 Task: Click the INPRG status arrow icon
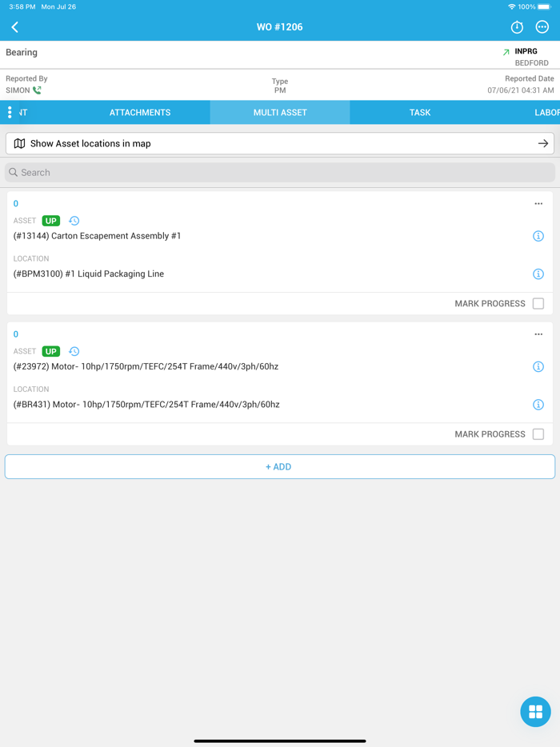(506, 52)
